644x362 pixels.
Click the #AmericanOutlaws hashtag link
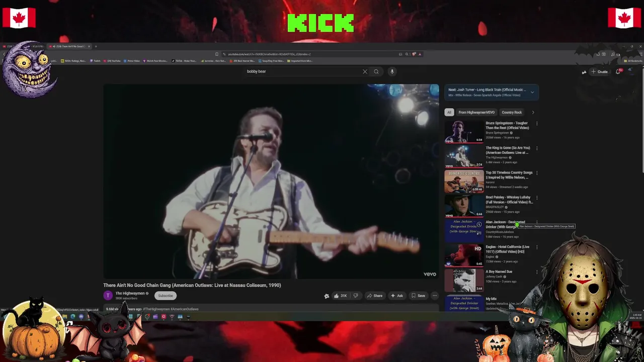pyautogui.click(x=185, y=309)
